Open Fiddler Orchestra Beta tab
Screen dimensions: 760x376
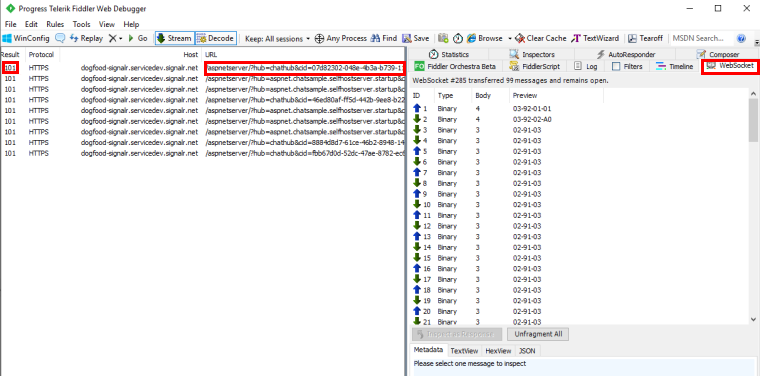point(455,66)
